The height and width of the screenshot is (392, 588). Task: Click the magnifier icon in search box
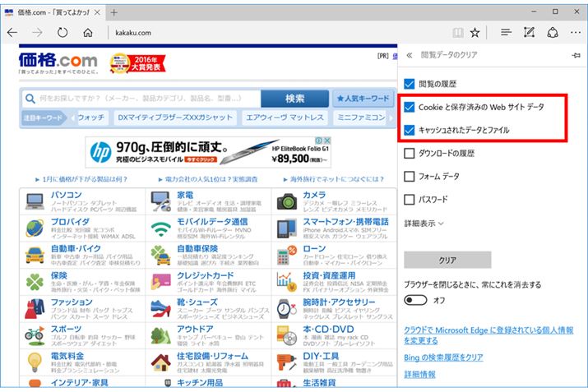pos(30,99)
